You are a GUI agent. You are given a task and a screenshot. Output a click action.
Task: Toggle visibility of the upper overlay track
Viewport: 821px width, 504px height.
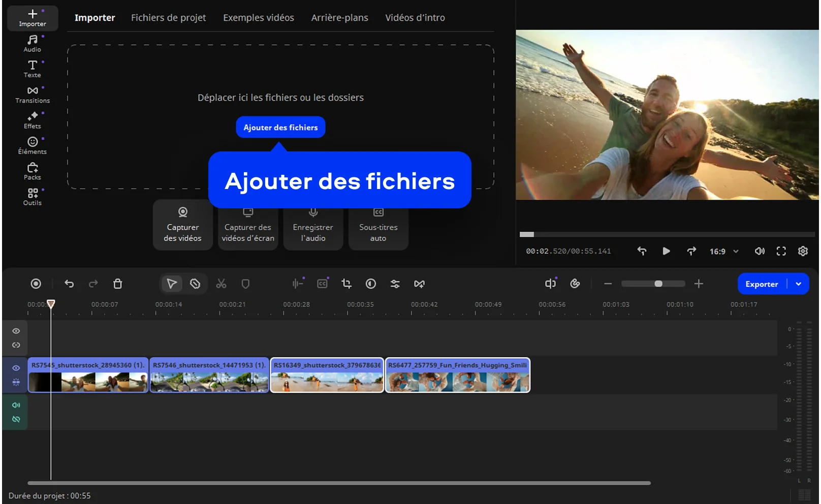(16, 331)
